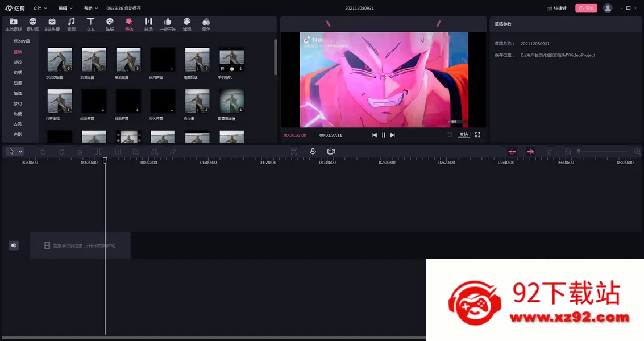The image size is (644, 341).
Task: Click the screen recording camera icon
Action: coord(331,152)
